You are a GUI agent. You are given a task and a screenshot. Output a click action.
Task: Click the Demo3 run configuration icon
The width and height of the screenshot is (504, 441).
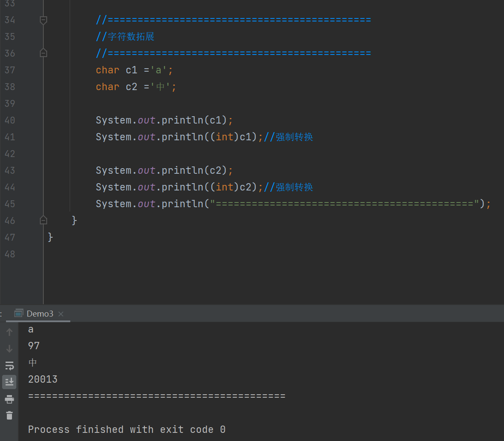tap(18, 314)
